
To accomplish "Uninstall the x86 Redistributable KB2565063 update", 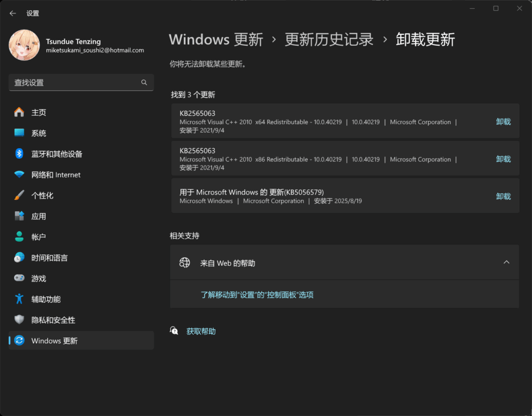I will [503, 159].
